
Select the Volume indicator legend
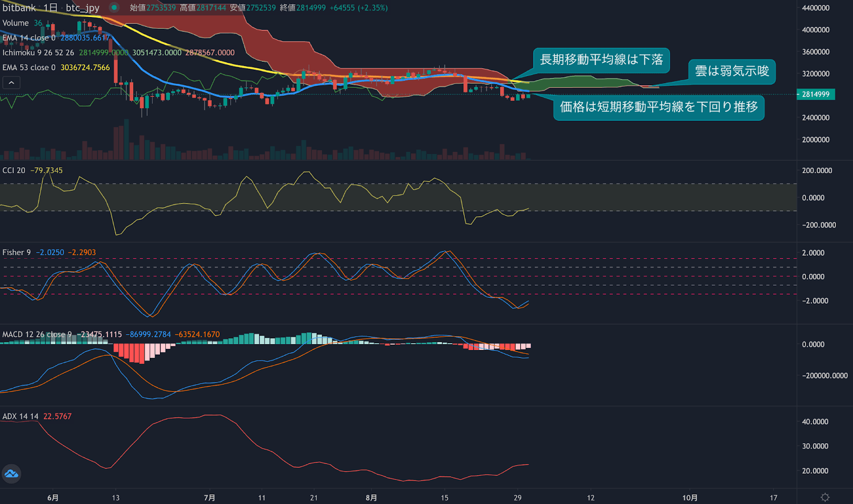click(x=15, y=23)
